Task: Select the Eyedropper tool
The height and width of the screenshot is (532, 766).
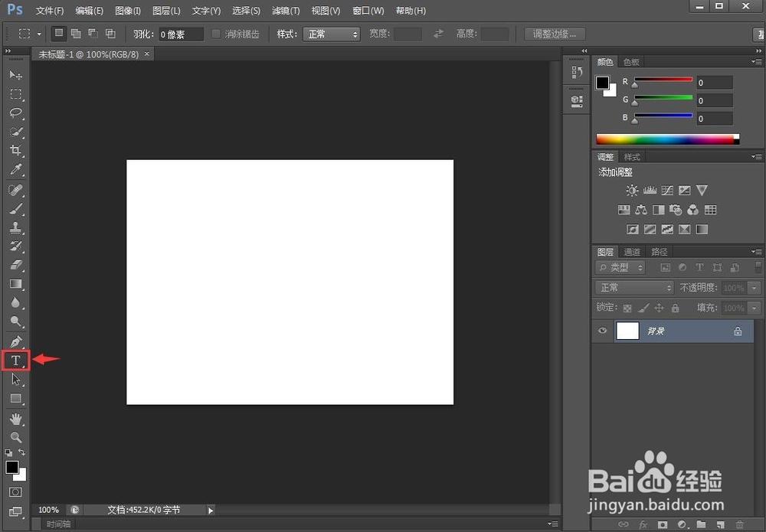Action: (15, 169)
